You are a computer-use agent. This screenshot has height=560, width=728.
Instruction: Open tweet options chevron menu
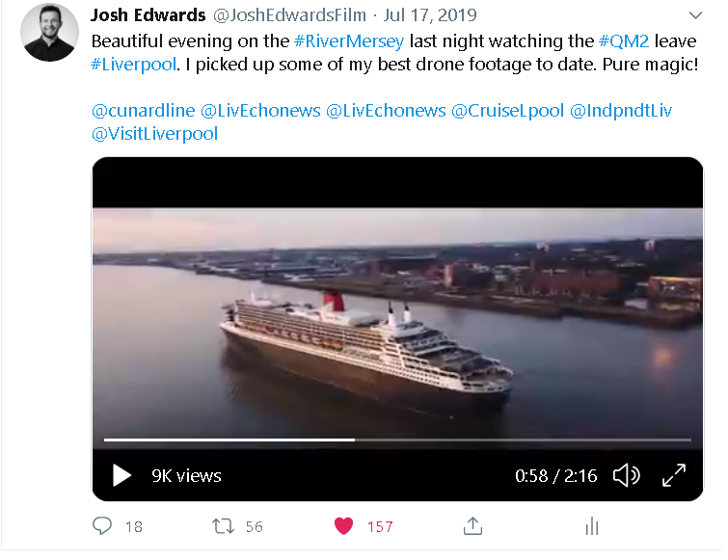point(695,15)
